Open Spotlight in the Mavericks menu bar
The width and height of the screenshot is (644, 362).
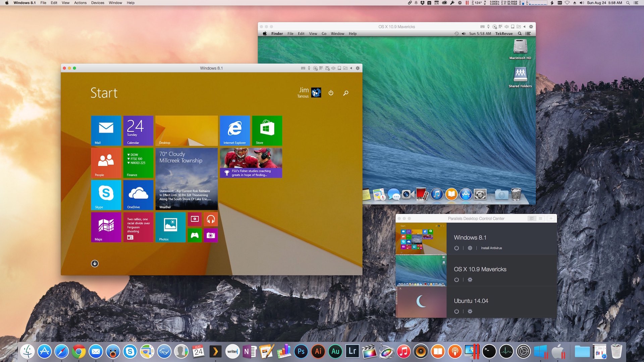[520, 34]
